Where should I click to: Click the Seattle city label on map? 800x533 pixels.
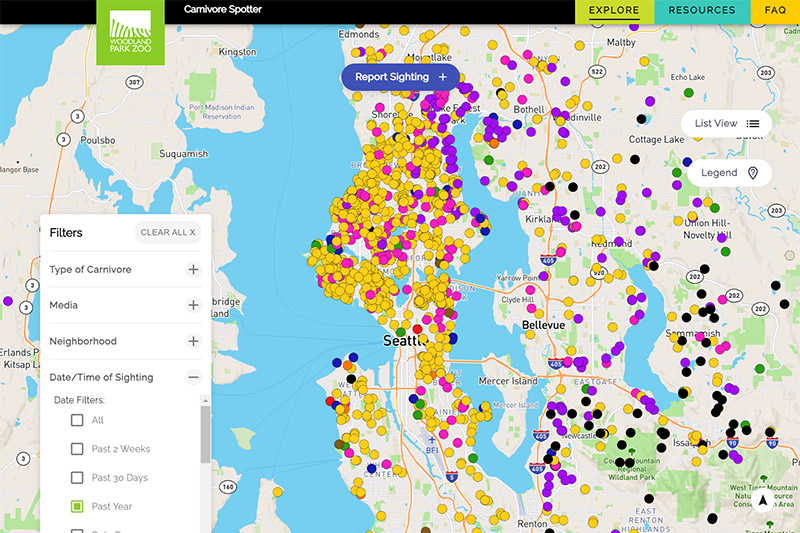(x=405, y=341)
